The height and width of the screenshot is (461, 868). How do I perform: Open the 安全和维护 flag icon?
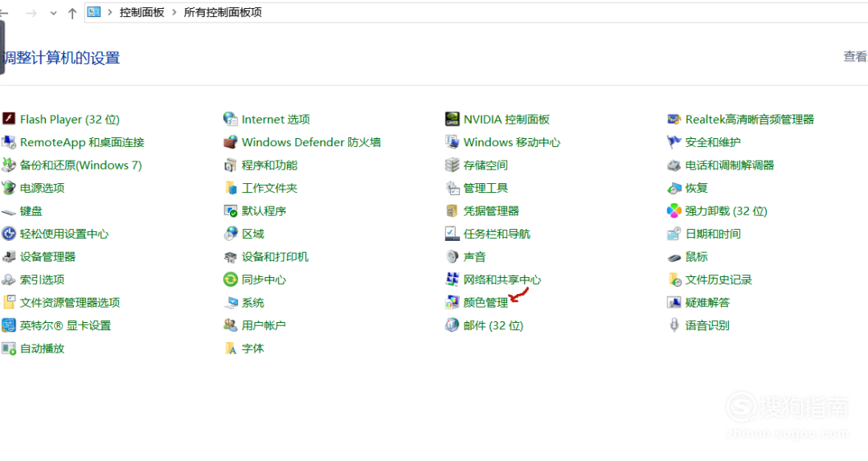point(674,141)
